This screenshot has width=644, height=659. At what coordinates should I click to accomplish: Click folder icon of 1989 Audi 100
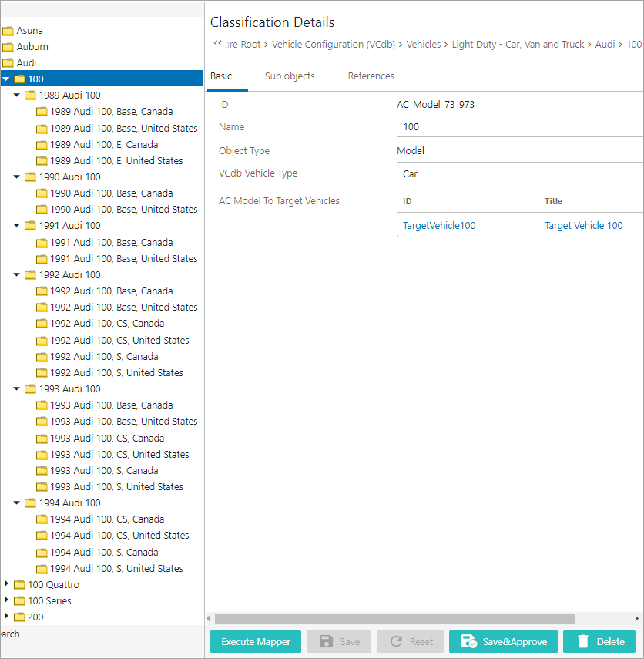30,96
